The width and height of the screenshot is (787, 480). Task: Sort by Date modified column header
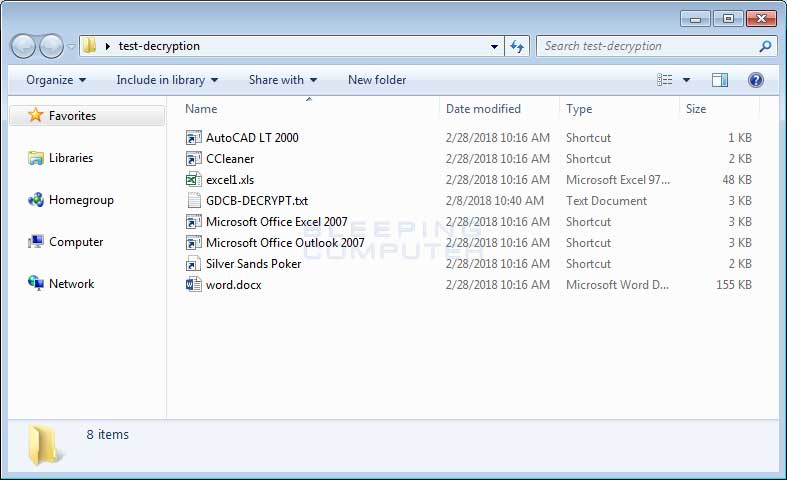[483, 109]
